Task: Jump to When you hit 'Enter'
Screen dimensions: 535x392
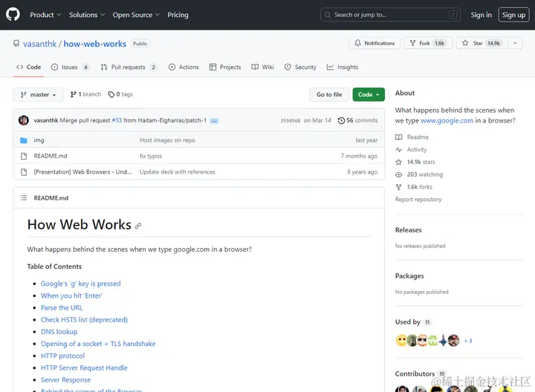Action: [x=71, y=295]
